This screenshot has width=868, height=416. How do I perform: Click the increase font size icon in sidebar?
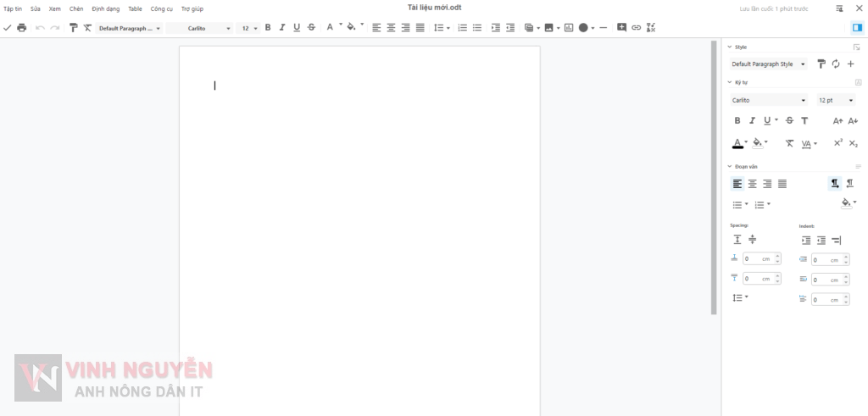click(x=837, y=121)
